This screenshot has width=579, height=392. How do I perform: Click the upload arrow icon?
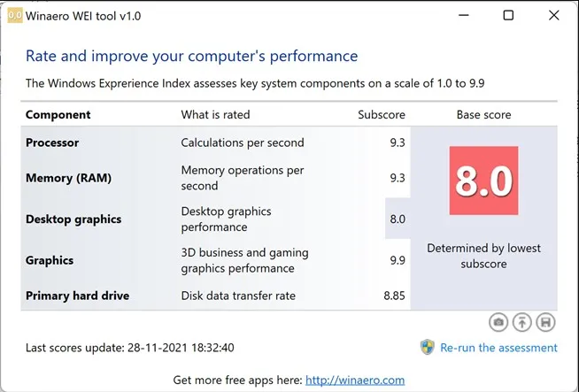coord(522,323)
